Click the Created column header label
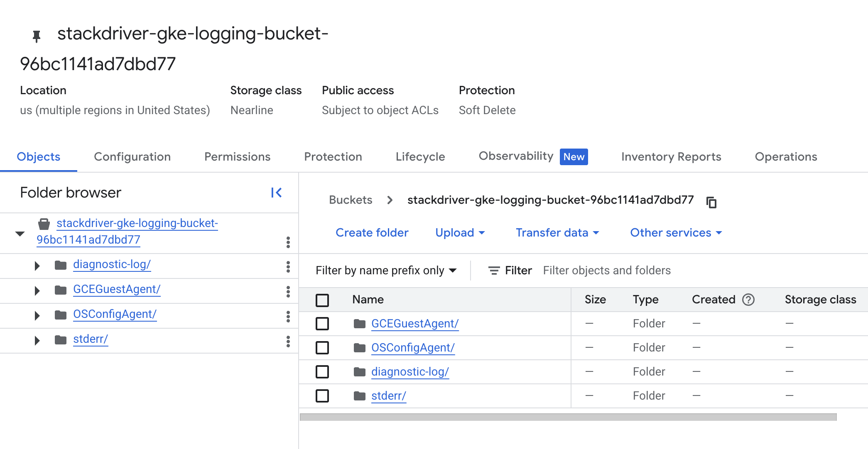The image size is (868, 449). point(714,300)
